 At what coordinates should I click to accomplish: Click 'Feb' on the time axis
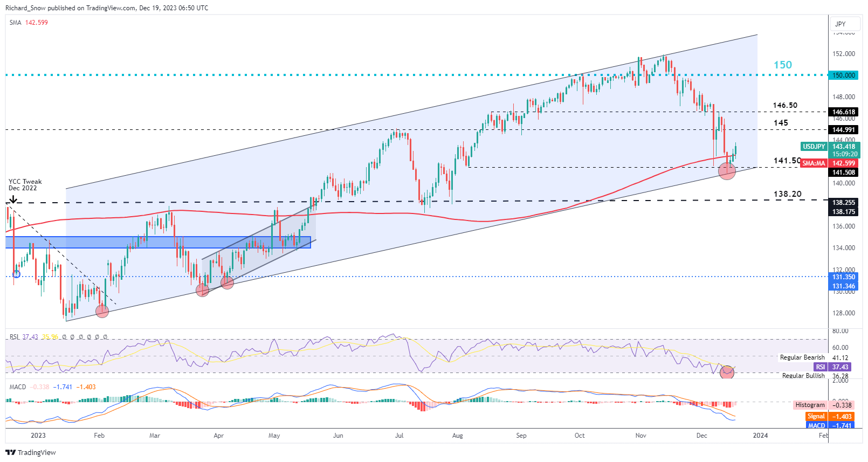[99, 436]
